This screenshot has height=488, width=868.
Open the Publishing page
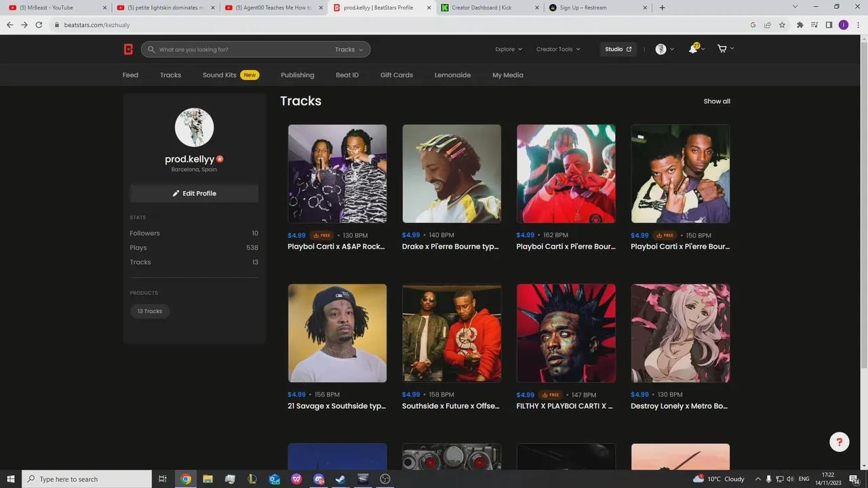tap(298, 75)
